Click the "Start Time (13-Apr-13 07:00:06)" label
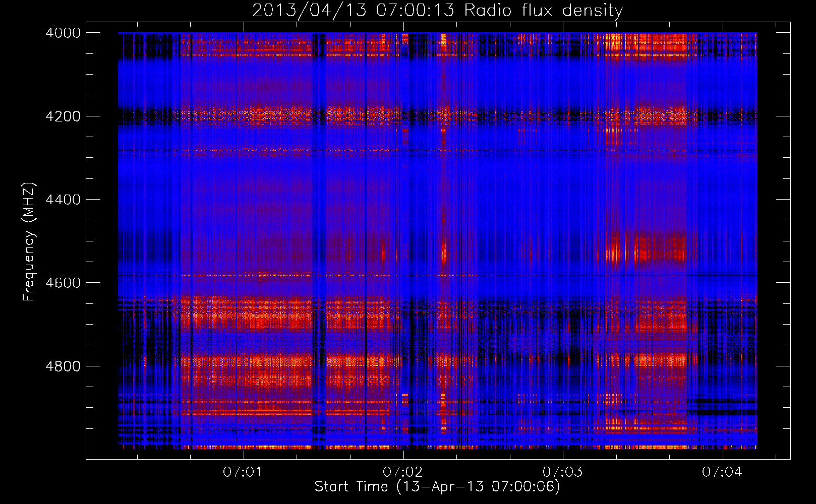The height and width of the screenshot is (504, 816). (437, 487)
